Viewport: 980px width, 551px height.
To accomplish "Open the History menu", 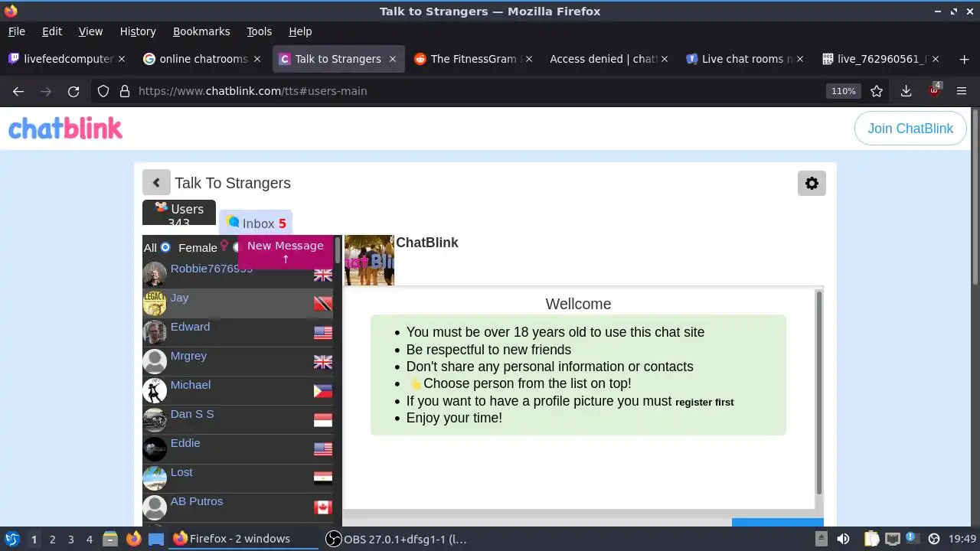I will 138,31.
